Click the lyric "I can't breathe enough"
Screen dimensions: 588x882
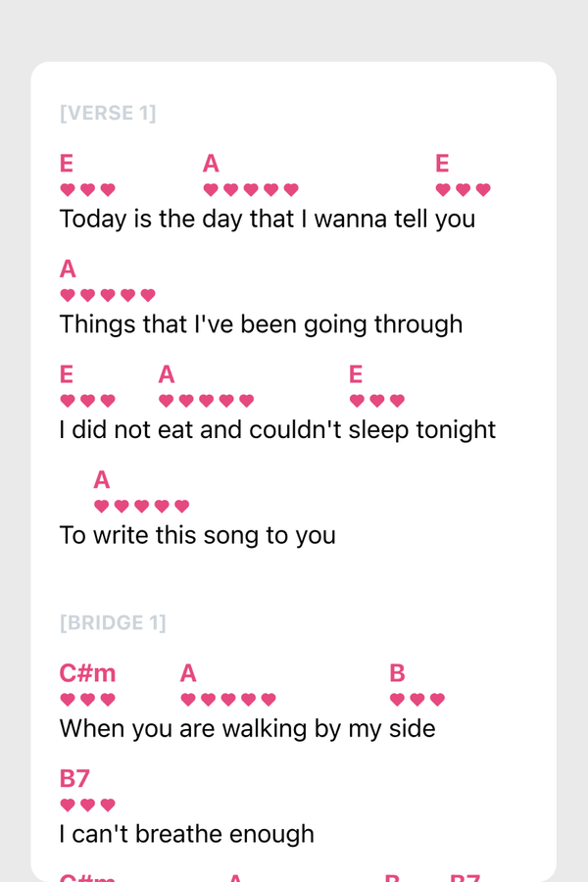(186, 834)
